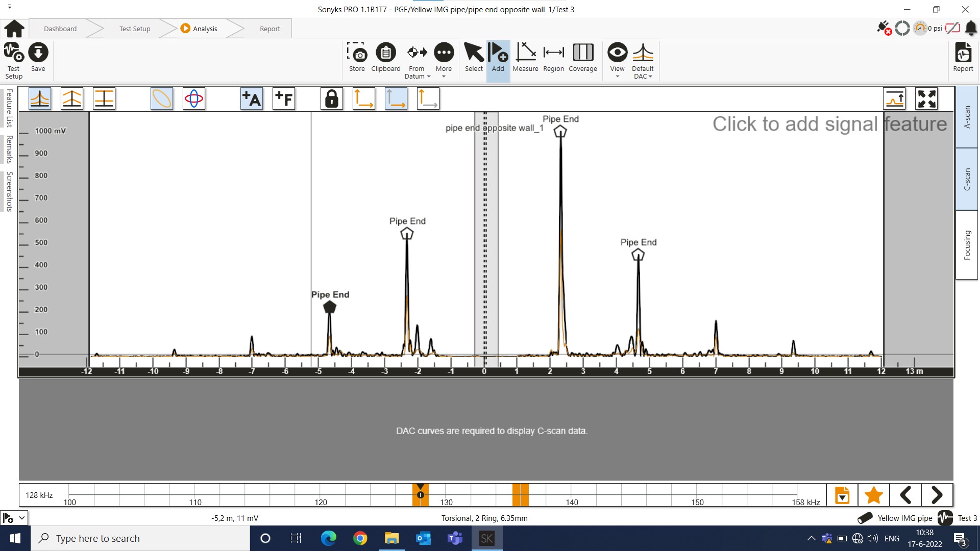Switch to the C-scan side tab
980x551 pixels.
(x=967, y=179)
